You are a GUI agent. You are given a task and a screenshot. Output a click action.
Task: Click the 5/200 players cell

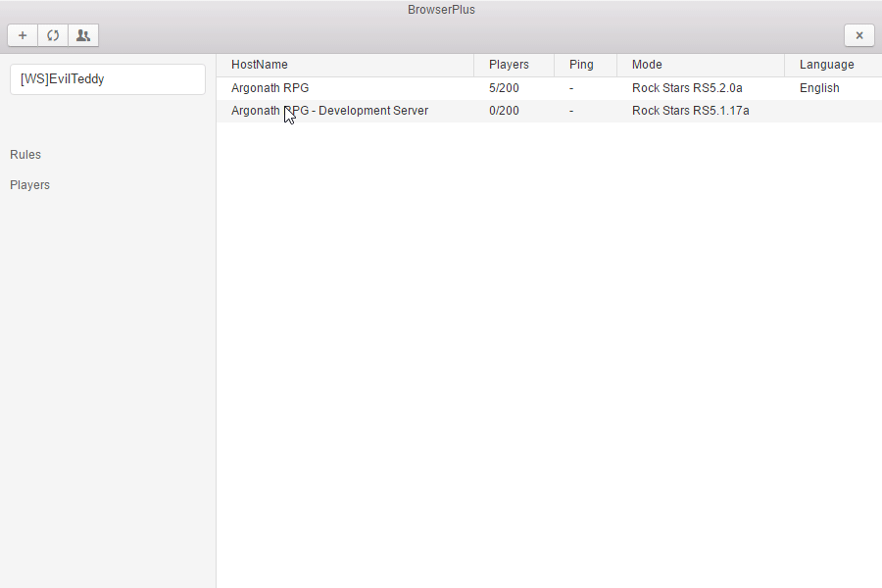pyautogui.click(x=504, y=88)
